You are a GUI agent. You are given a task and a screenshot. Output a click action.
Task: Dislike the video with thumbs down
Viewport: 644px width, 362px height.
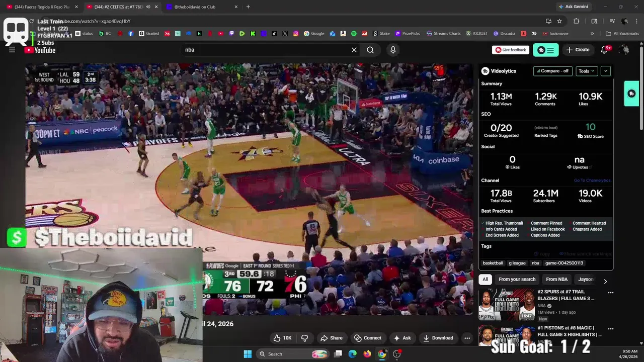click(304, 338)
